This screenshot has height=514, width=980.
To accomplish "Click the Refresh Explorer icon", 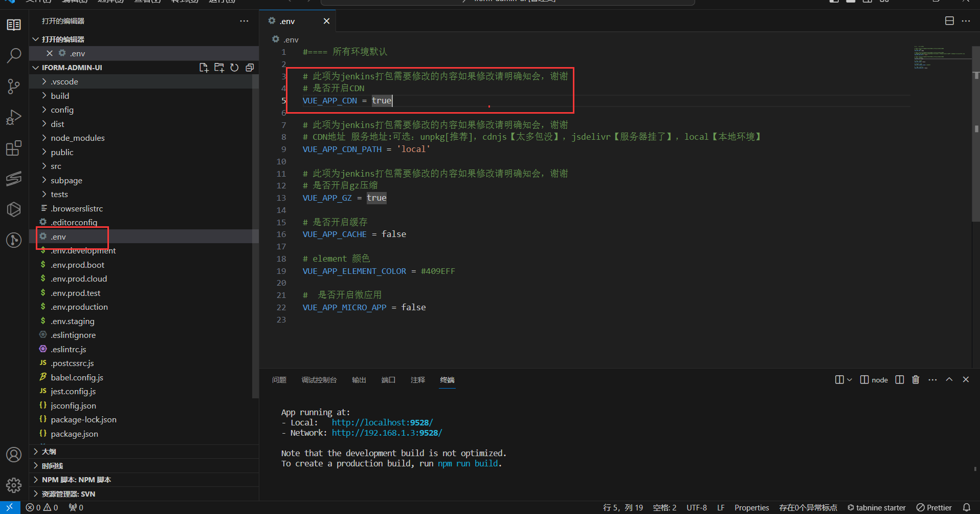I will point(234,68).
